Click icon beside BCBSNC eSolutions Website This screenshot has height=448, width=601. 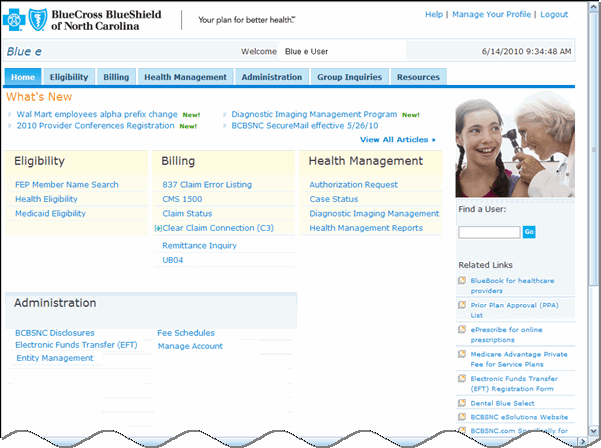pyautogui.click(x=461, y=416)
